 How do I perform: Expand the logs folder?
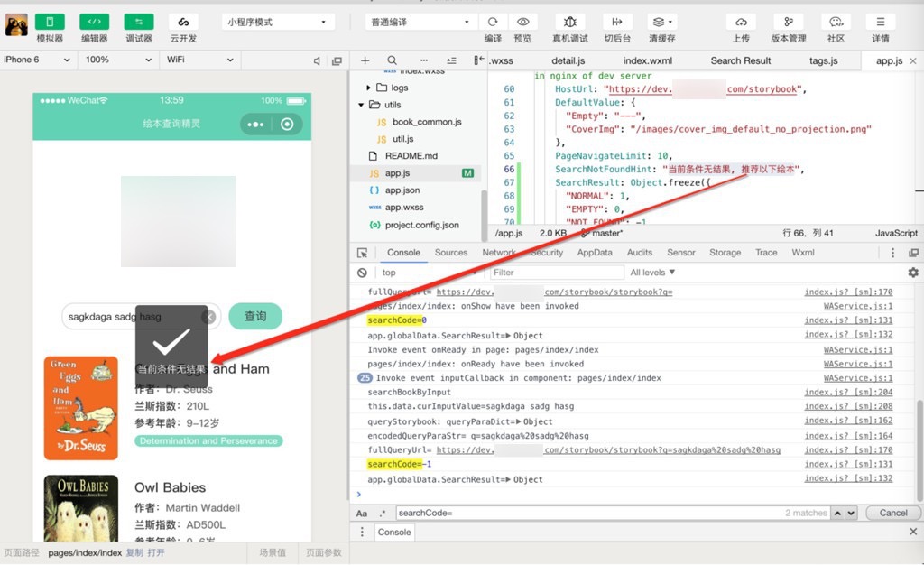point(368,88)
